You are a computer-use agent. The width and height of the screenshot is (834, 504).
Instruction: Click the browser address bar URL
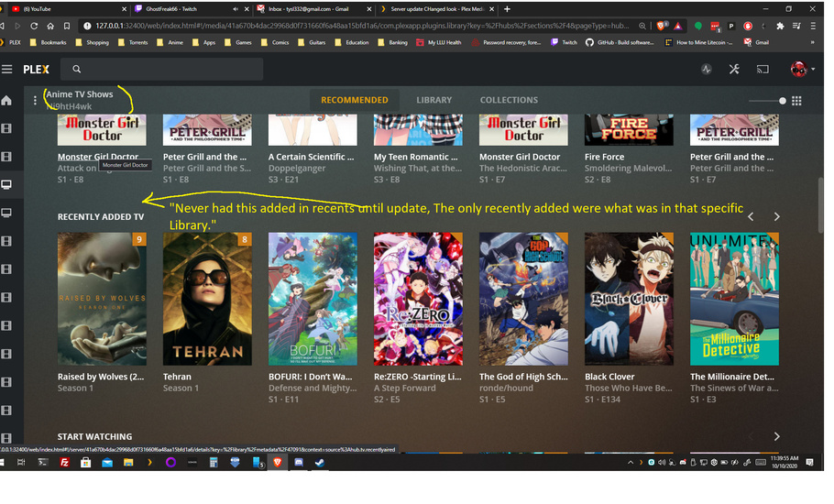click(x=362, y=26)
